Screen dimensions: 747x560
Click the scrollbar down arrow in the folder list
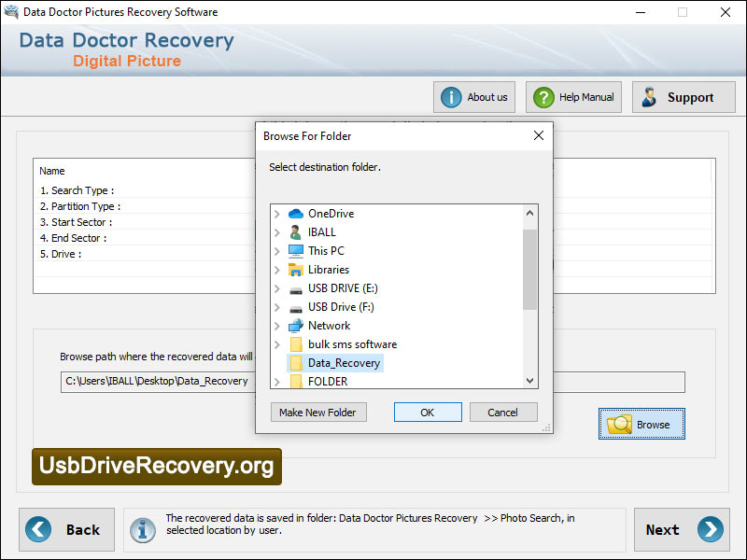pos(530,380)
